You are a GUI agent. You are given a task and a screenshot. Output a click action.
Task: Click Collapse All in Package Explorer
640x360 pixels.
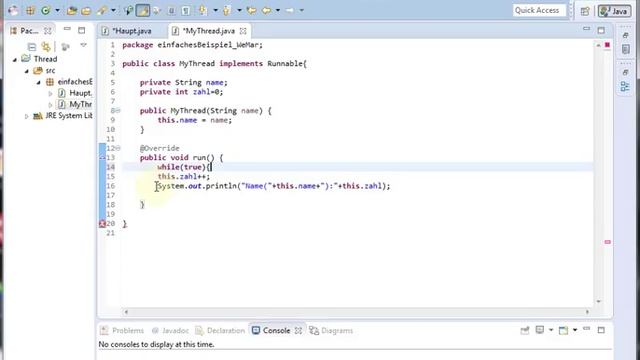(32, 47)
